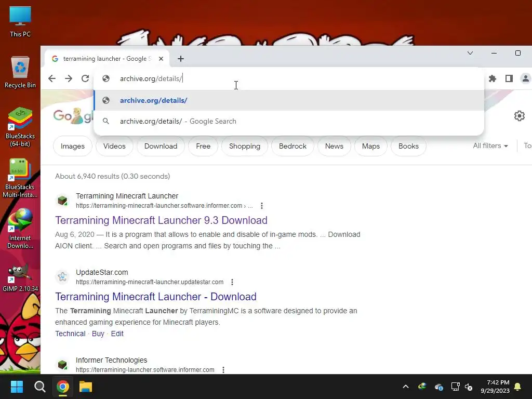Click the Chrome icon in the taskbar
The height and width of the screenshot is (399, 532).
point(63,387)
